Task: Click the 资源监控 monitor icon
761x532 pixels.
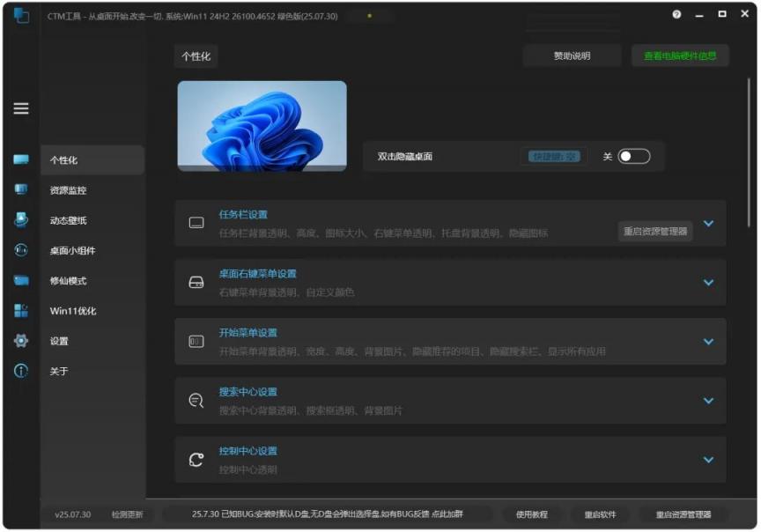Action: 21,190
